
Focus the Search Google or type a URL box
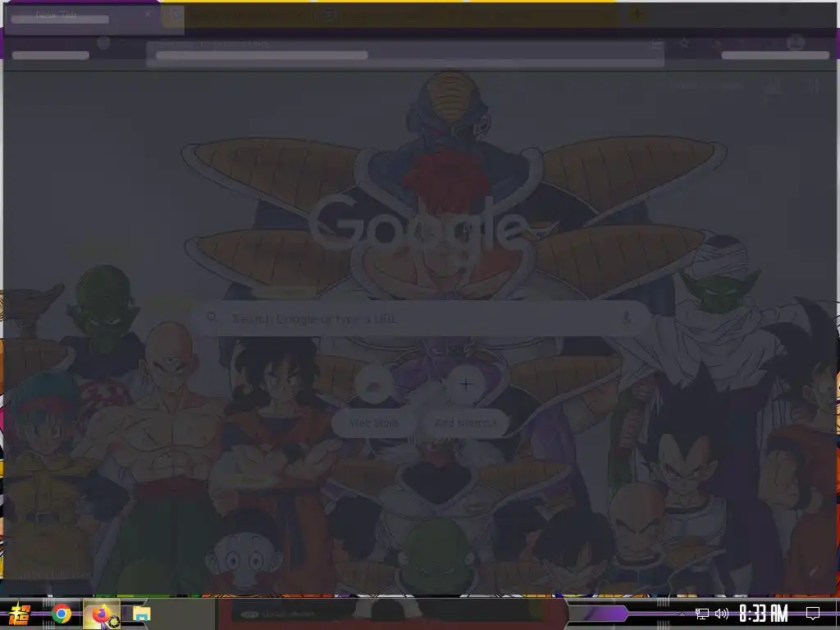point(421,318)
